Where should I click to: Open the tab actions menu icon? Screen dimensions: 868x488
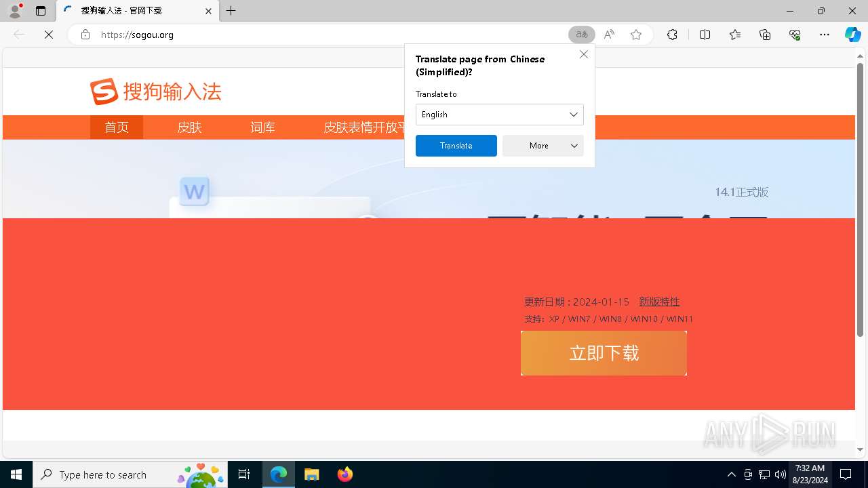point(41,11)
